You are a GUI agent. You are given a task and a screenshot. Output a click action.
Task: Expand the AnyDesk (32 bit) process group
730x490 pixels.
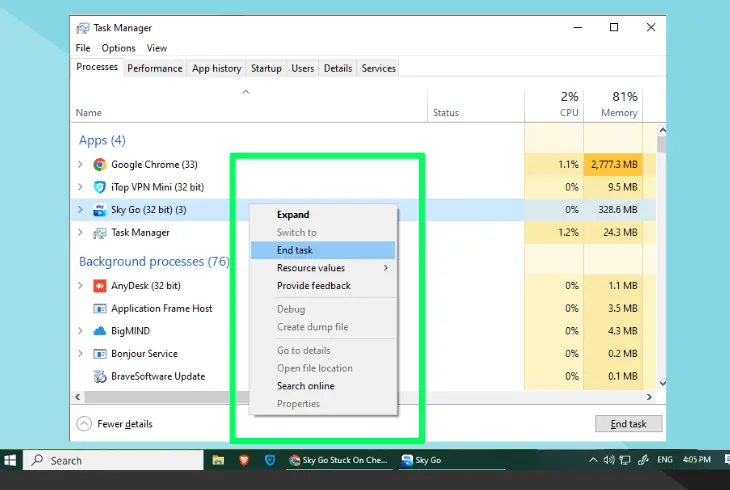80,286
